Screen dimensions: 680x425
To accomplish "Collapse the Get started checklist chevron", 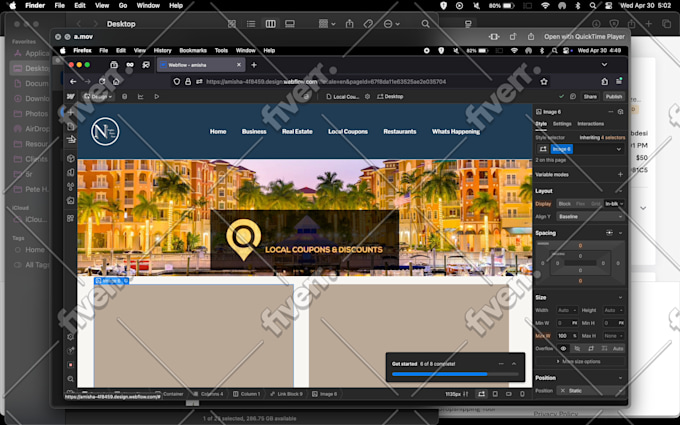I will coord(514,364).
